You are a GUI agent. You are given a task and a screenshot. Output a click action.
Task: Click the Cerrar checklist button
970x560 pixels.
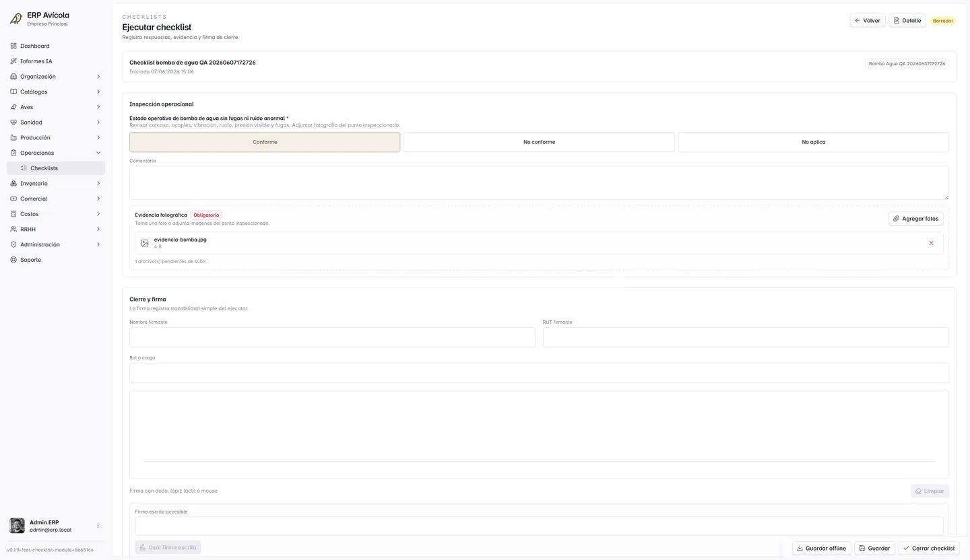click(x=929, y=549)
